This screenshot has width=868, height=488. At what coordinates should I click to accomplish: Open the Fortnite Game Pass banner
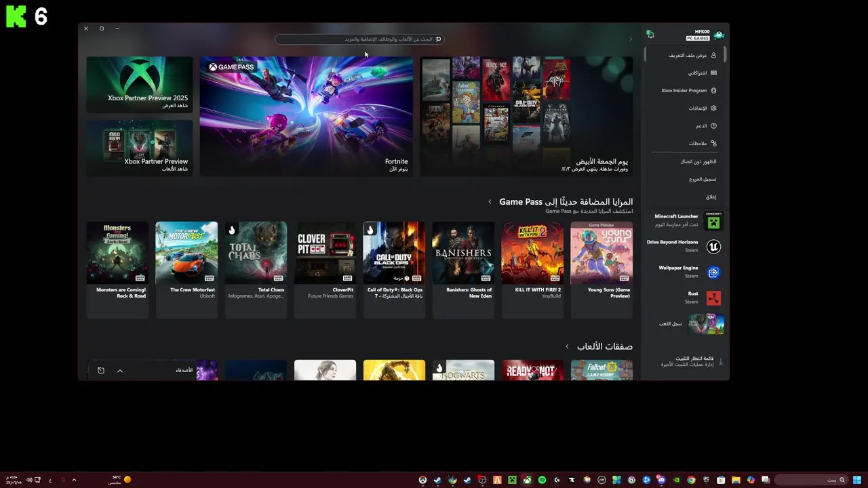click(306, 116)
